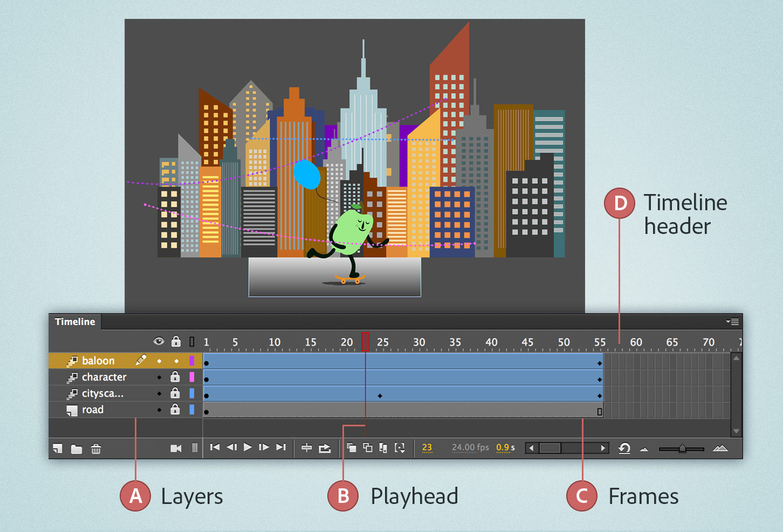The width and height of the screenshot is (783, 532).
Task: Open the Timeline panel options menu
Action: point(733,321)
